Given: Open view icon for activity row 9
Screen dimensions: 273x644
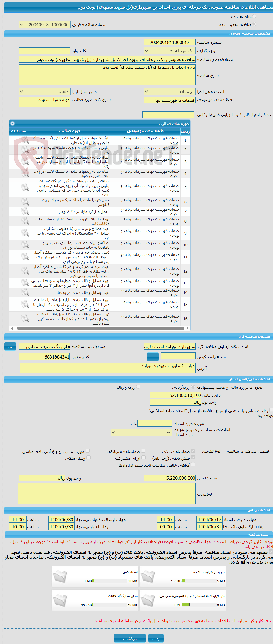Looking at the screenshot, I should click(x=25, y=233).
